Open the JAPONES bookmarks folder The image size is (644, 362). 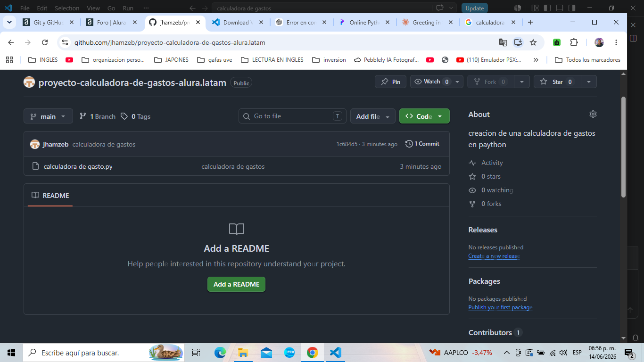(x=171, y=60)
